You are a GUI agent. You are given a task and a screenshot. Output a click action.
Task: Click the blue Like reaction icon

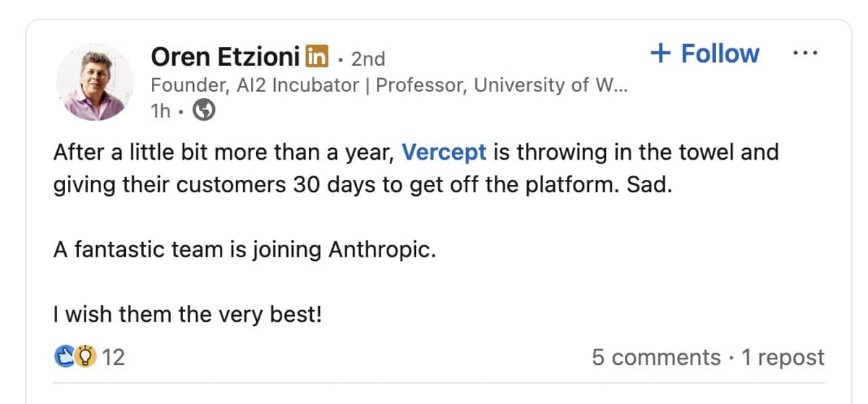click(x=64, y=356)
